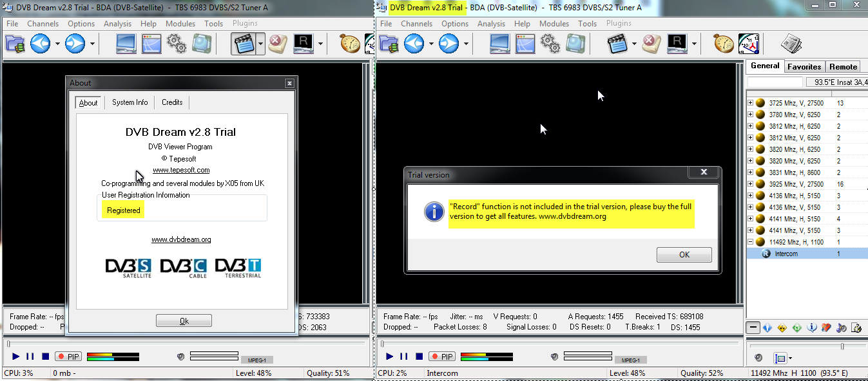
Task: Click slider handle below channel list icons
Action: 842,346
